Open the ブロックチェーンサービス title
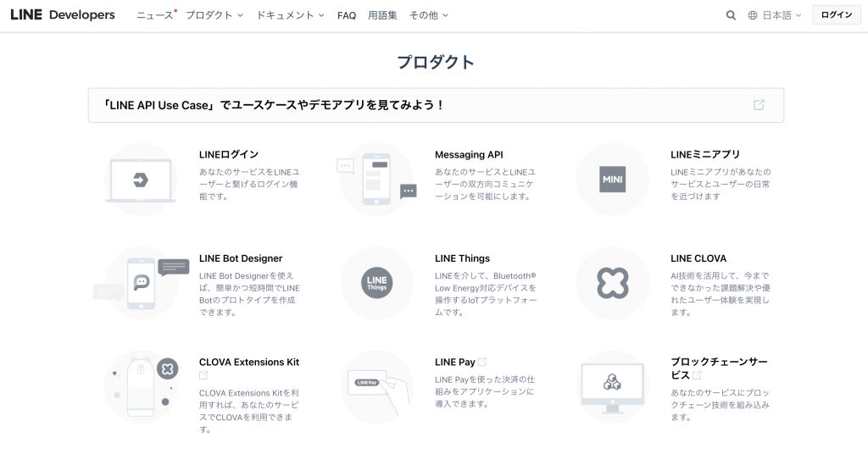 point(719,368)
